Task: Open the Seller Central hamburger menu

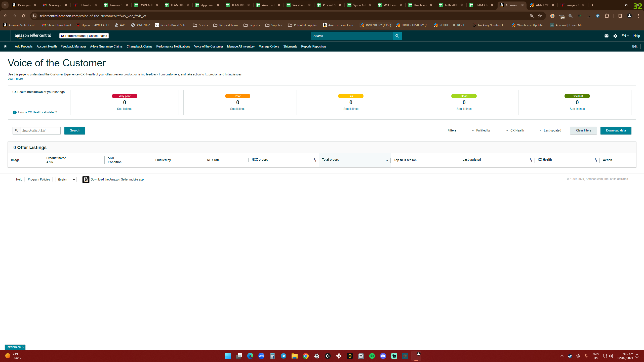Action: tap(5, 36)
